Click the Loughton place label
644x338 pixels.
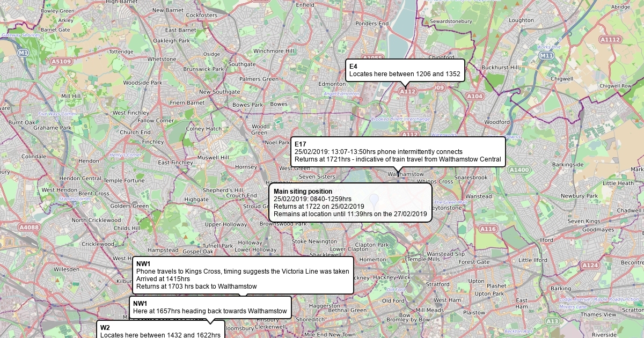click(521, 20)
